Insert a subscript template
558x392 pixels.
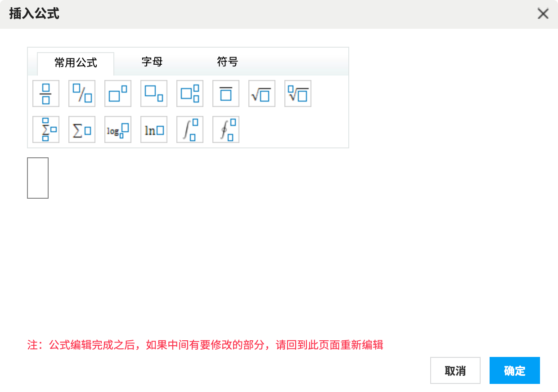click(154, 94)
